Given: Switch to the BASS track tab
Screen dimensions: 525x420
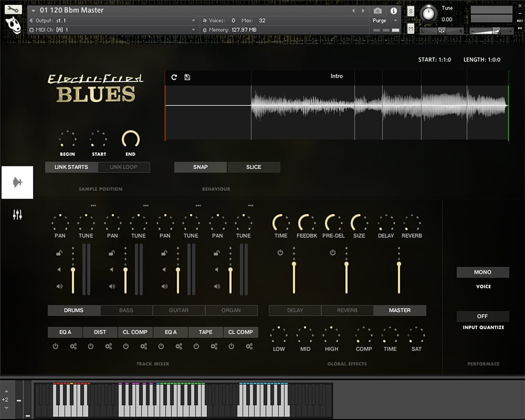Looking at the screenshot, I should [126, 310].
